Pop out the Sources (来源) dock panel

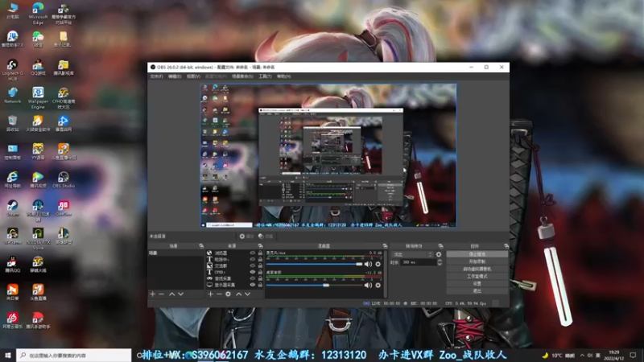pos(260,246)
